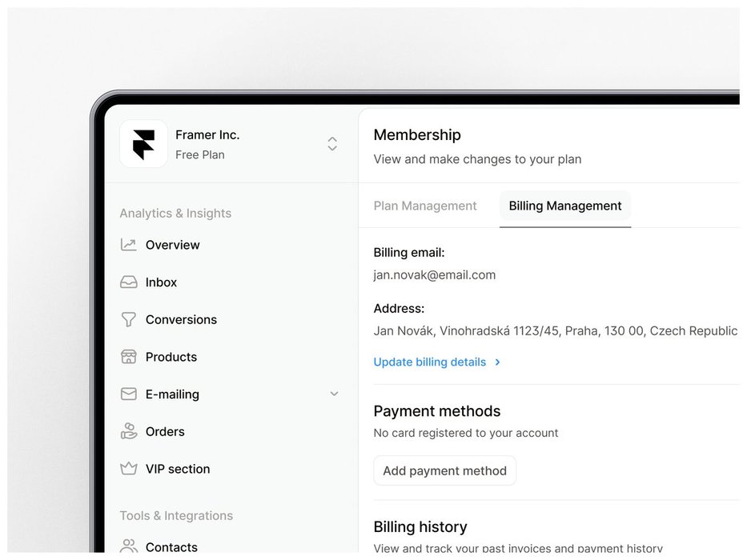Screen dimensions: 747x560
Task: Go to the Conversions menu item
Action: coord(181,319)
